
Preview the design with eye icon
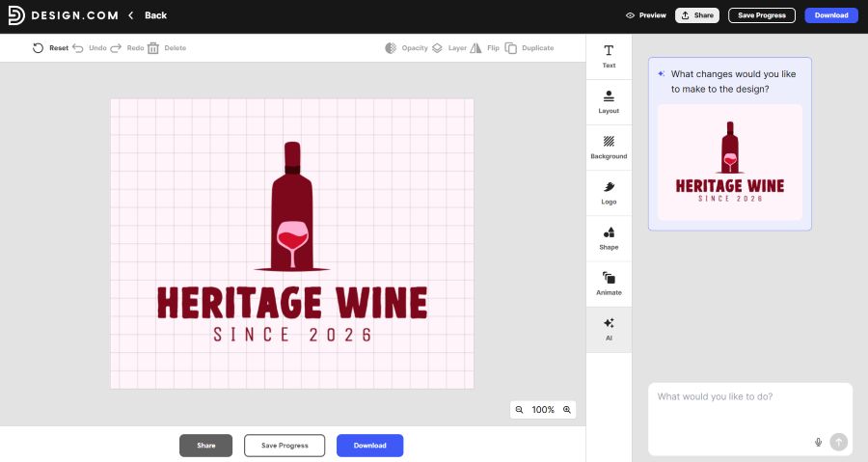coord(645,15)
